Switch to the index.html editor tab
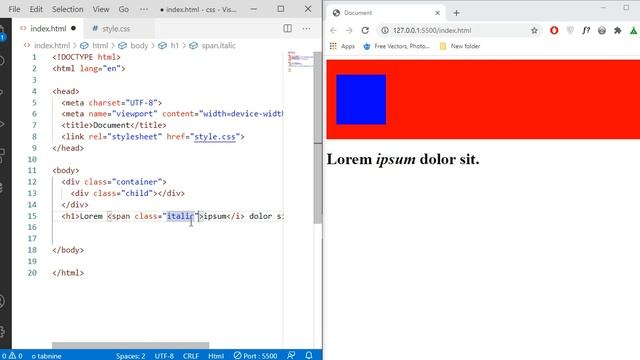The image size is (640, 360). (48, 29)
